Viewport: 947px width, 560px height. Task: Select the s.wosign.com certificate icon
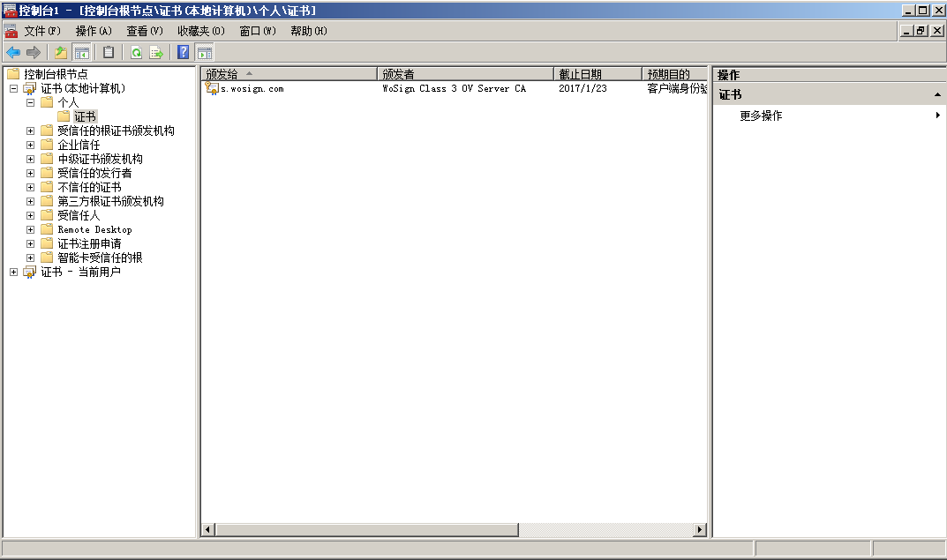(x=212, y=88)
